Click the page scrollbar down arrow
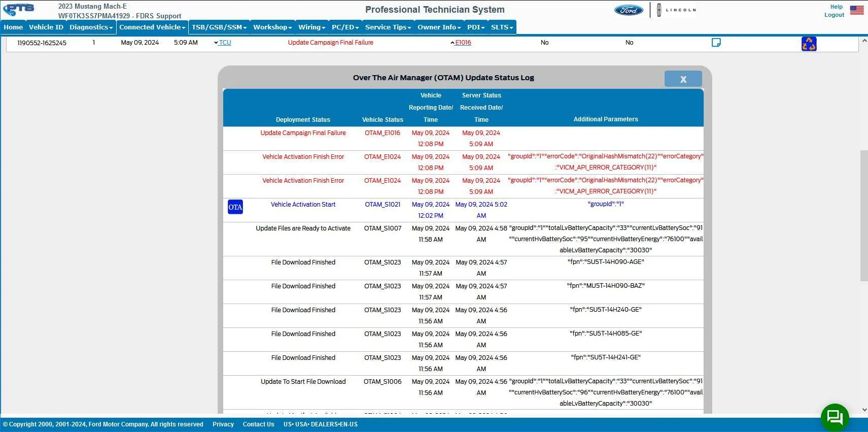868x432 pixels. click(864, 410)
